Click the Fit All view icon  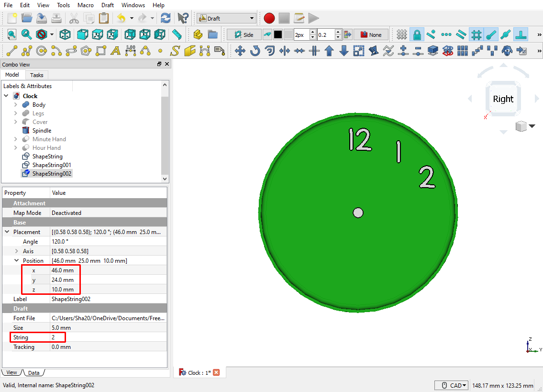pyautogui.click(x=12, y=34)
